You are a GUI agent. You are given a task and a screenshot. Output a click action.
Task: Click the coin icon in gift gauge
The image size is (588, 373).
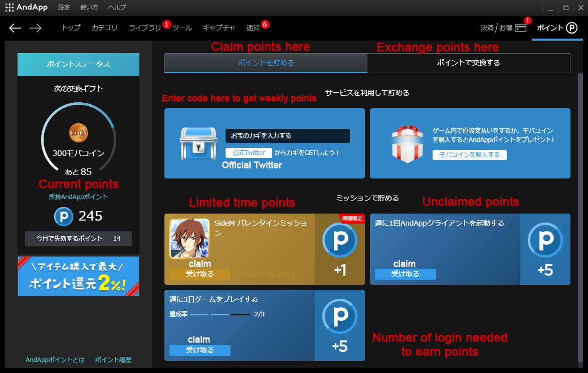[78, 133]
